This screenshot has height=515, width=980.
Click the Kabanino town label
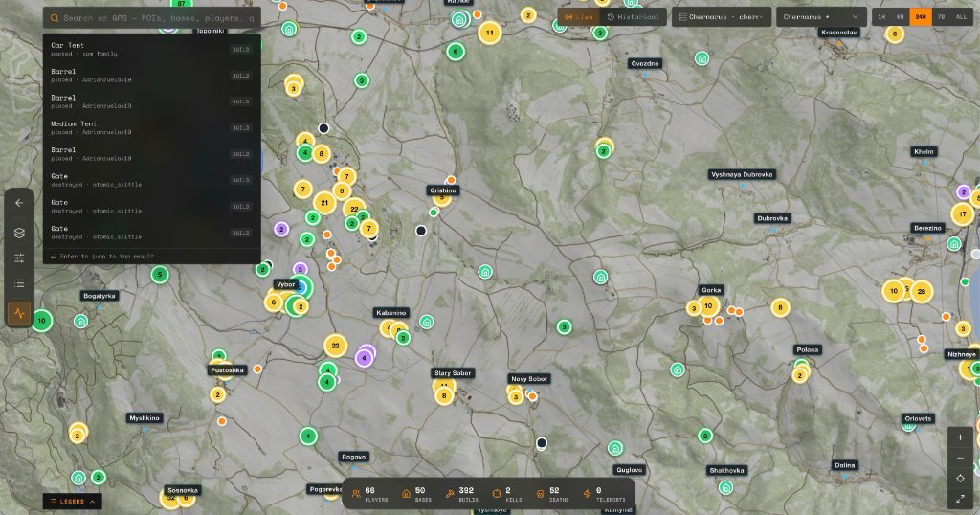(391, 312)
